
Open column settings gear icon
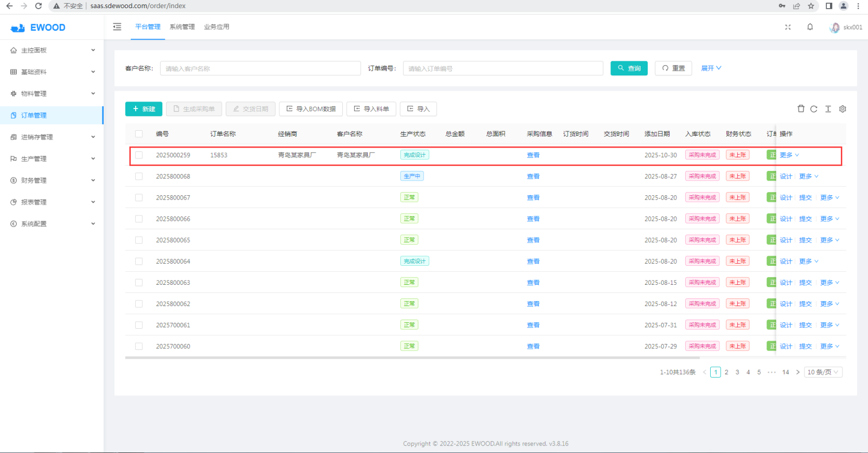843,109
